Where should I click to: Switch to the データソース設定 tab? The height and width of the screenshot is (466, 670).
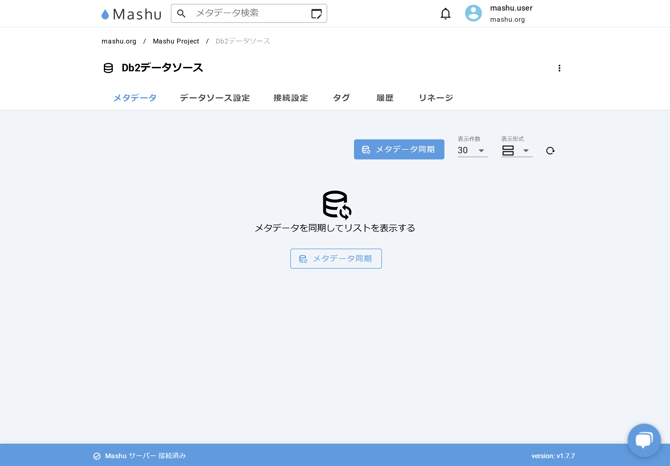pos(215,98)
